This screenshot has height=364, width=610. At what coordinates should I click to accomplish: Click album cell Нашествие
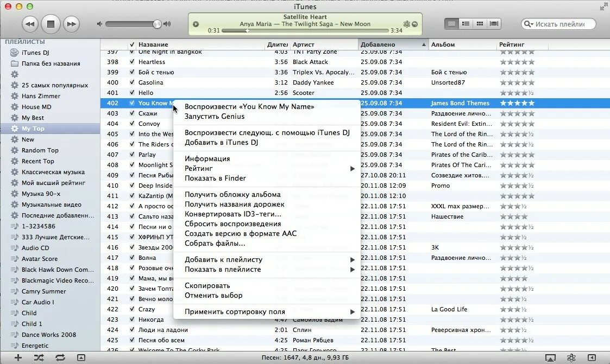[447, 216]
